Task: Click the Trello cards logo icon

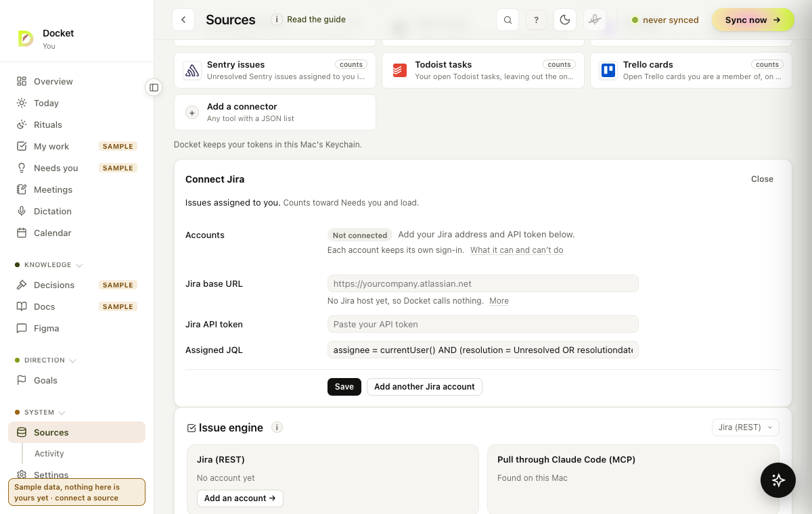Action: point(608,70)
